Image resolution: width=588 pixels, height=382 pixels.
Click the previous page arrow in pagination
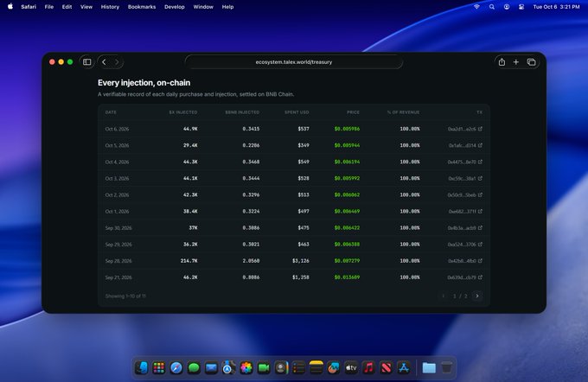444,296
